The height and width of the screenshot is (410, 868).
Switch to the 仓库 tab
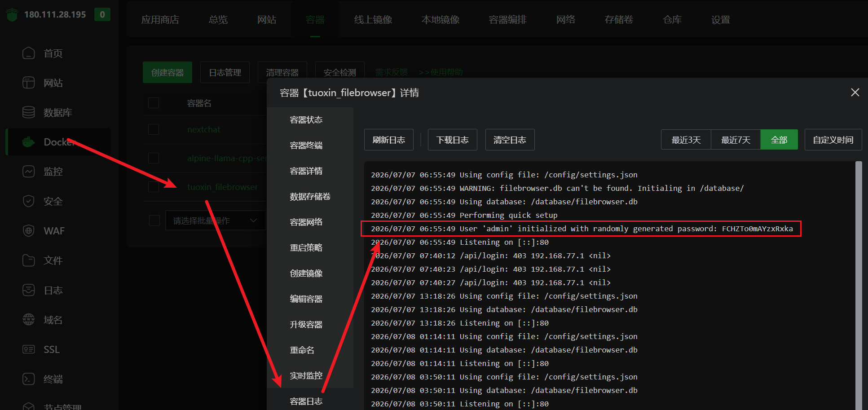pyautogui.click(x=672, y=20)
